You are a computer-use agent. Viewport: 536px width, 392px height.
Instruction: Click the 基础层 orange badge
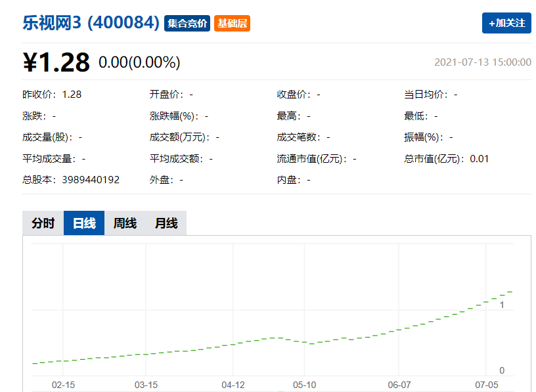click(232, 23)
